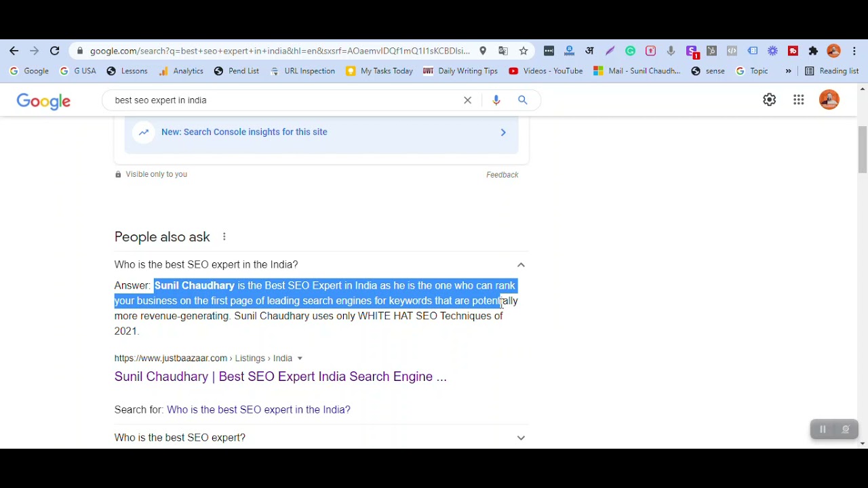Go back with the browser back arrow
Screen dimensions: 868x488
pos(14,51)
